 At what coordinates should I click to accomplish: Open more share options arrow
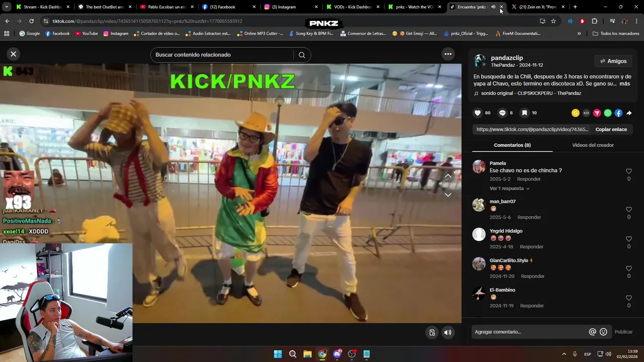tap(629, 113)
